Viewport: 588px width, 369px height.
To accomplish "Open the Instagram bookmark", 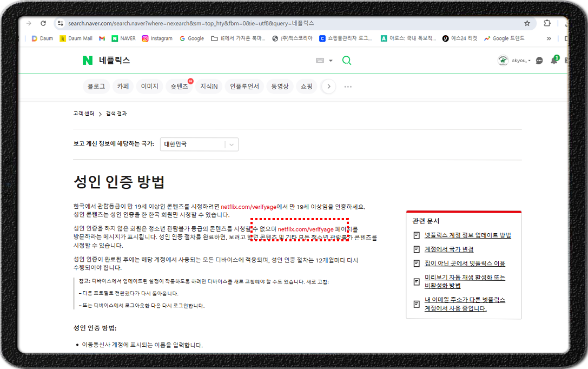I will click(x=157, y=38).
